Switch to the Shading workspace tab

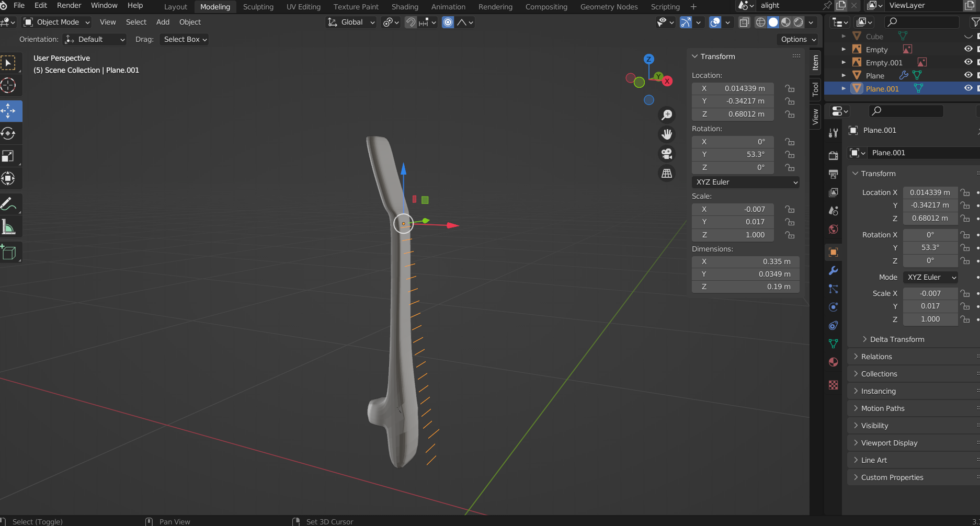(405, 7)
